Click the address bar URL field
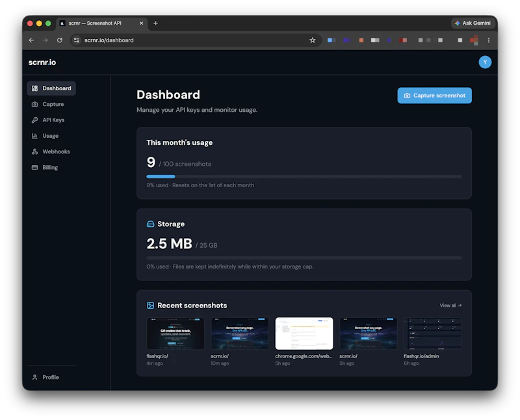Viewport: 520px width, 420px height. click(196, 40)
